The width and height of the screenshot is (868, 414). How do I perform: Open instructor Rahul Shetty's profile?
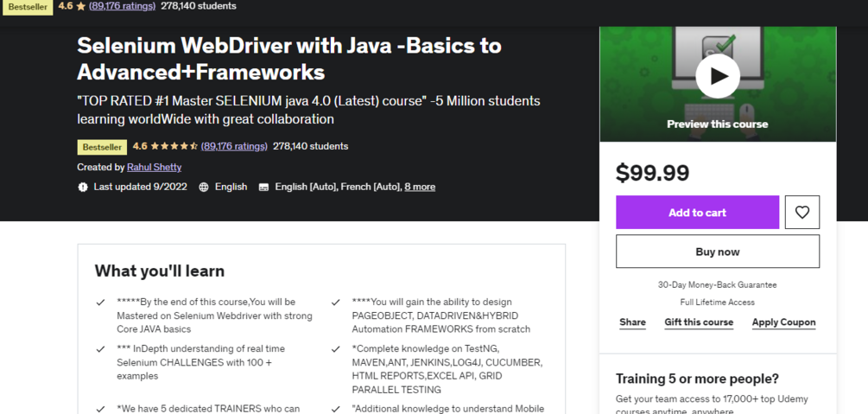point(154,167)
